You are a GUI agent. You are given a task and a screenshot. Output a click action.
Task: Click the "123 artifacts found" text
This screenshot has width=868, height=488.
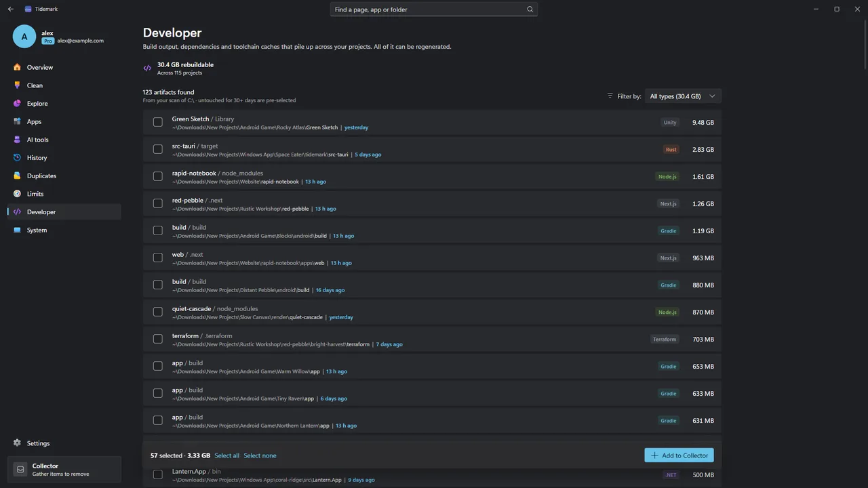[168, 92]
